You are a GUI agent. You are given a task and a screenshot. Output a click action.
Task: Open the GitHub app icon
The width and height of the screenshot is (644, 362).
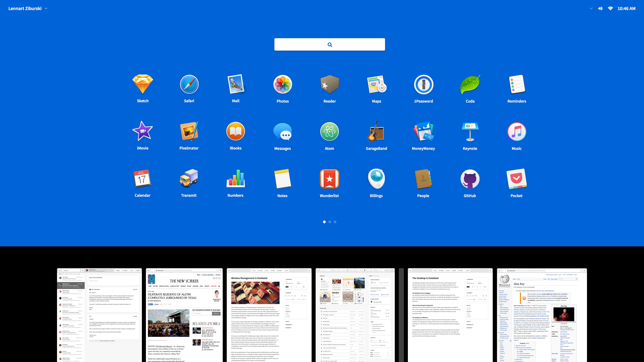coord(470,179)
